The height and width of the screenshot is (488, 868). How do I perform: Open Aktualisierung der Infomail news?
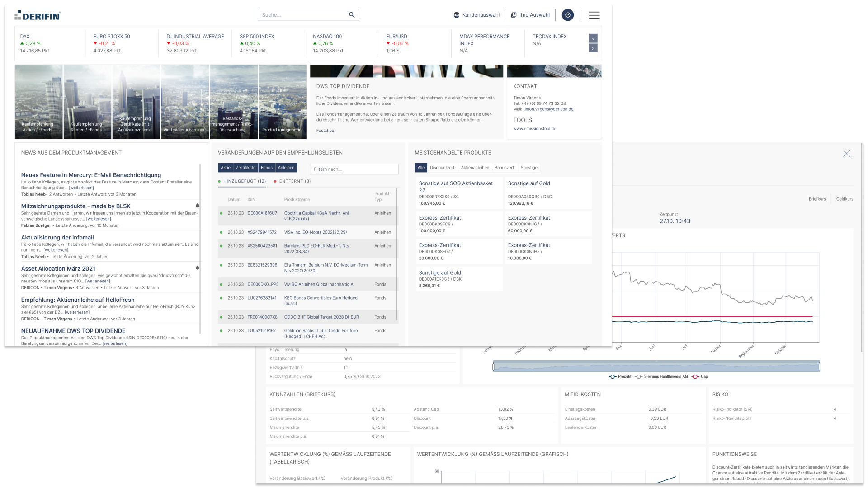[57, 237]
